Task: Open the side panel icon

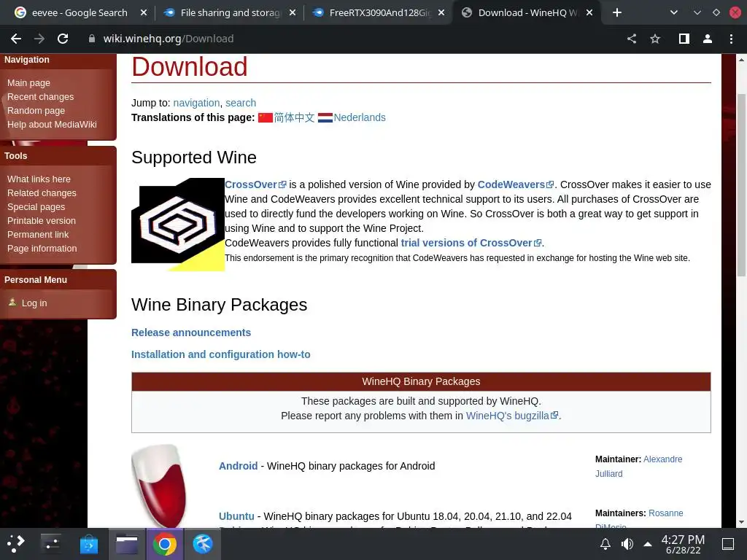Action: pos(684,39)
